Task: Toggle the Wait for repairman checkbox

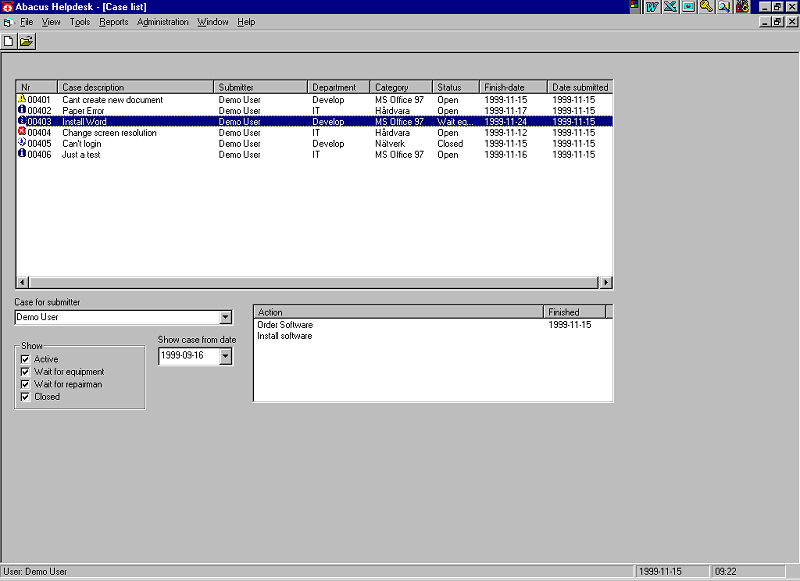Action: coord(25,384)
